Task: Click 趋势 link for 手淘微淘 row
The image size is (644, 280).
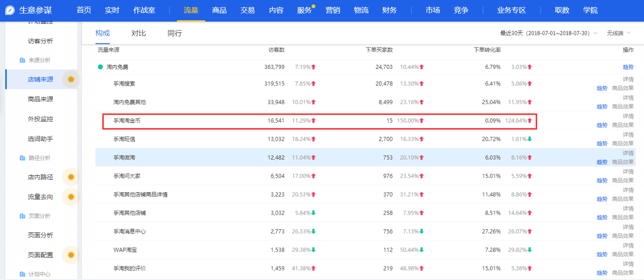Action: tap(602, 162)
